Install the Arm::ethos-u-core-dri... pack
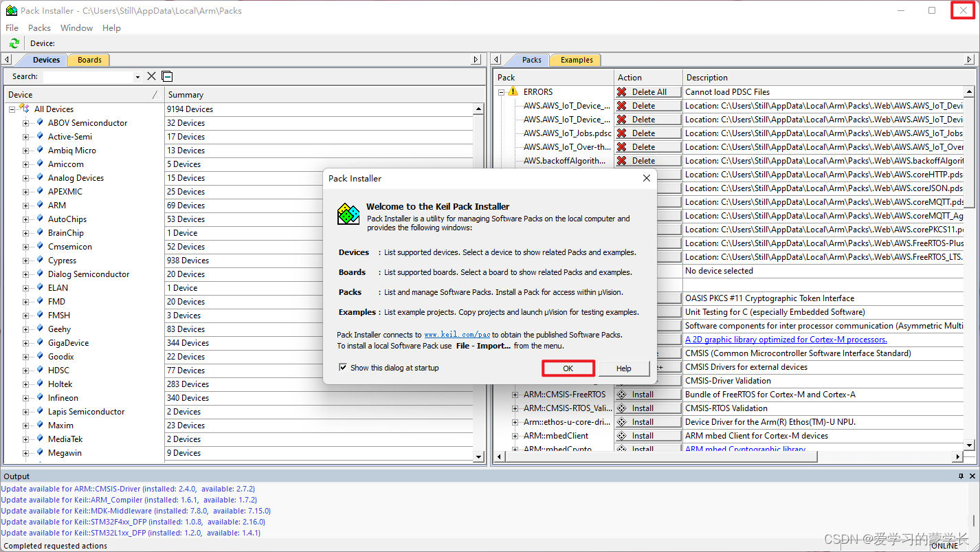980x552 pixels. click(648, 422)
